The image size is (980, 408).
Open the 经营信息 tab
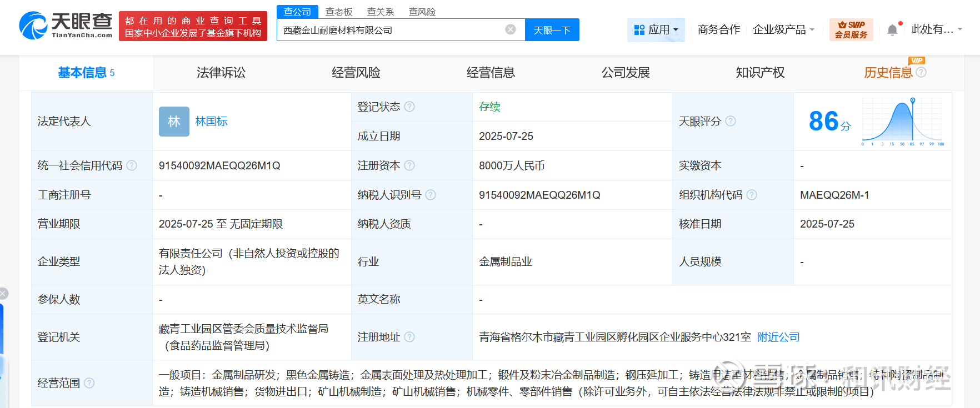(x=491, y=73)
